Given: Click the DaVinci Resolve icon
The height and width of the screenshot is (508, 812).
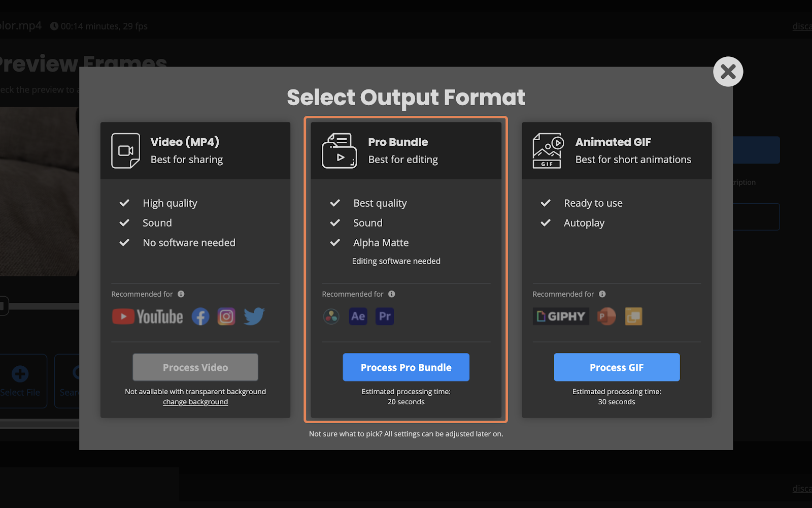Looking at the screenshot, I should click(x=331, y=316).
